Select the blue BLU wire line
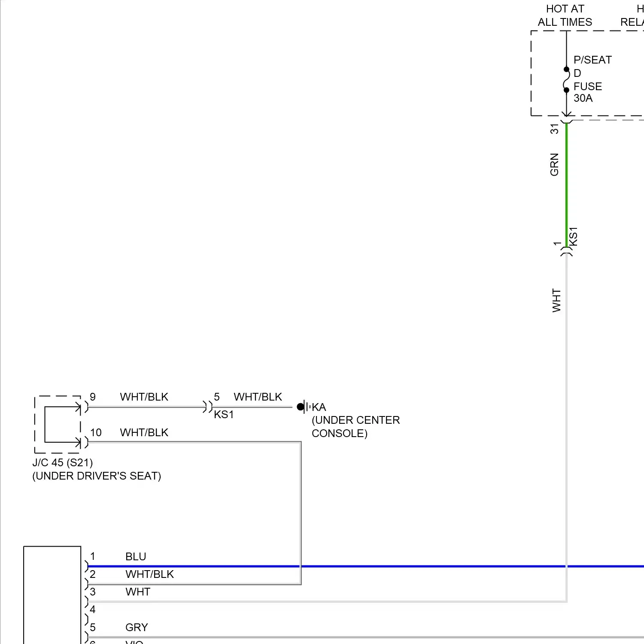The image size is (644, 644). pos(366,566)
